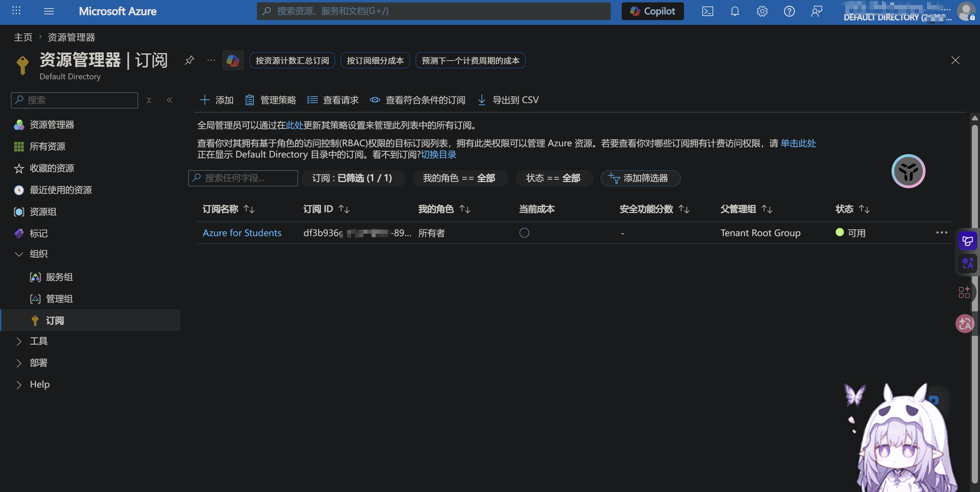Open Cloud Shell from the top bar
The image size is (980, 492).
point(707,11)
